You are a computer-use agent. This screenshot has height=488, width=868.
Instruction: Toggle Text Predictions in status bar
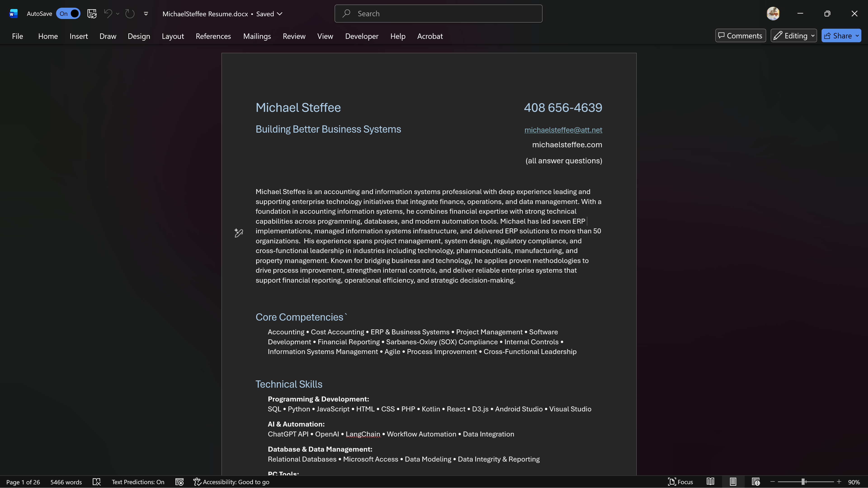coord(138,482)
